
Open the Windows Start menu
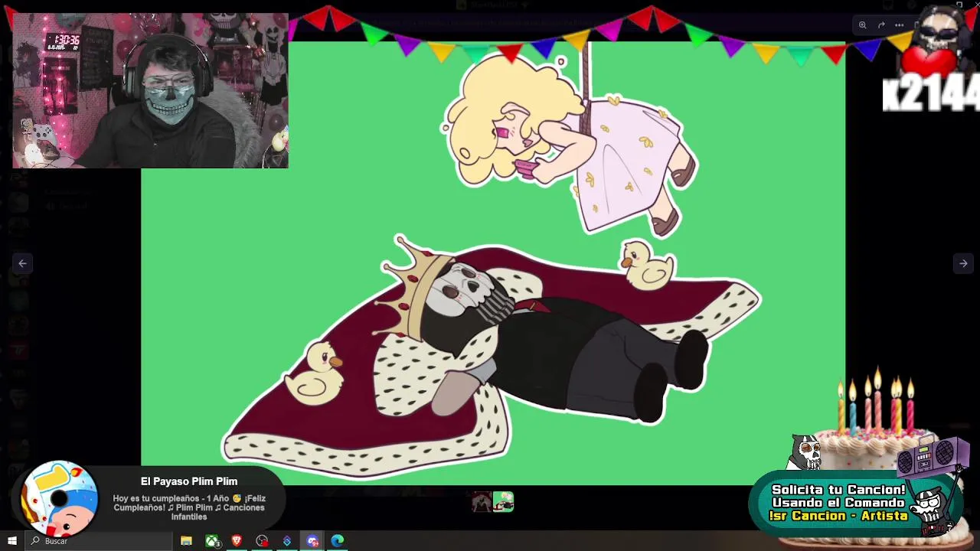click(11, 541)
